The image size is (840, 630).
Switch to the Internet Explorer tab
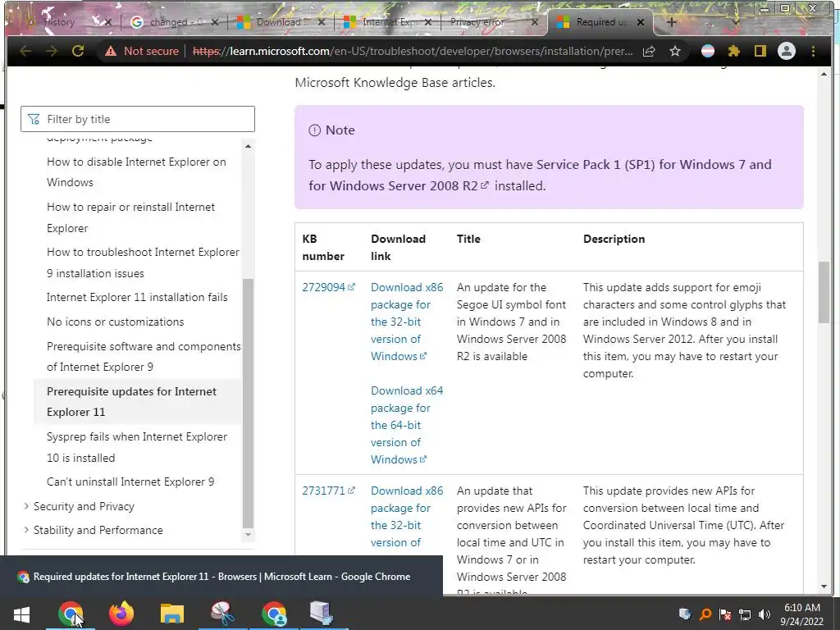pyautogui.click(x=388, y=22)
